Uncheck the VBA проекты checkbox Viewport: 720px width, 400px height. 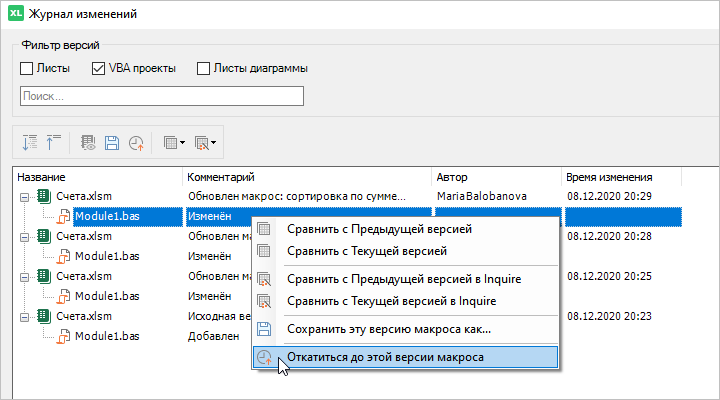click(99, 69)
